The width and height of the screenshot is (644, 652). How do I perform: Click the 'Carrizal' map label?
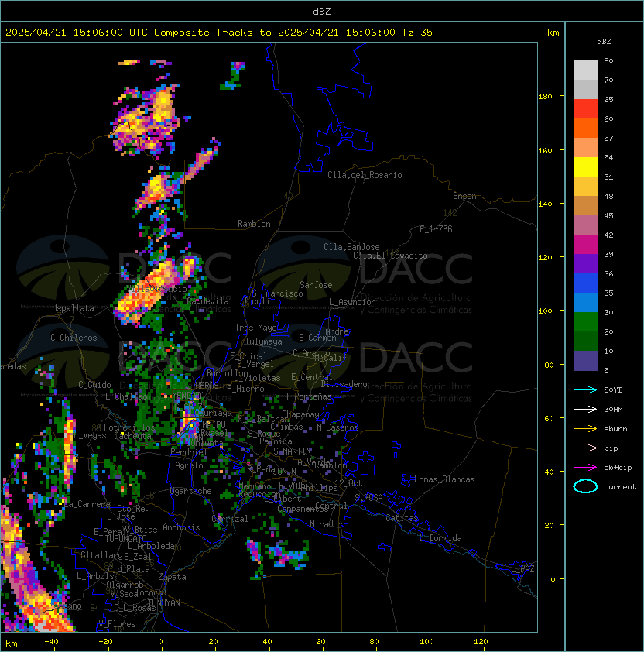pos(230,519)
